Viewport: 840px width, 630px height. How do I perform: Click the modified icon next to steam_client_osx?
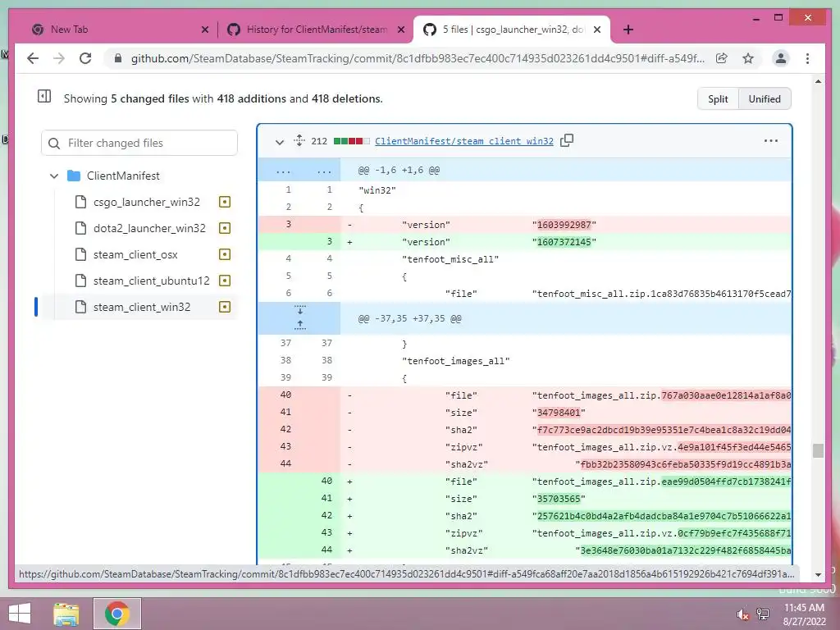coord(225,254)
